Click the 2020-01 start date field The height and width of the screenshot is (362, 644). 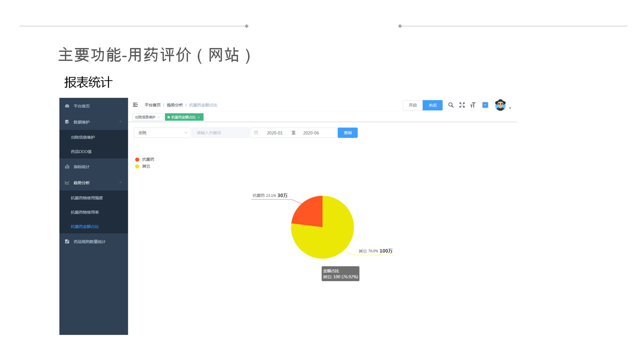point(274,133)
